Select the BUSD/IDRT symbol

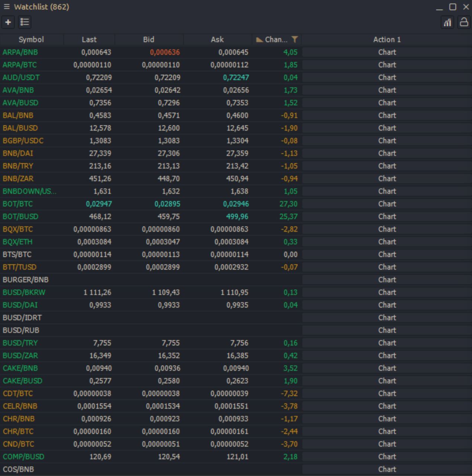[x=22, y=318]
